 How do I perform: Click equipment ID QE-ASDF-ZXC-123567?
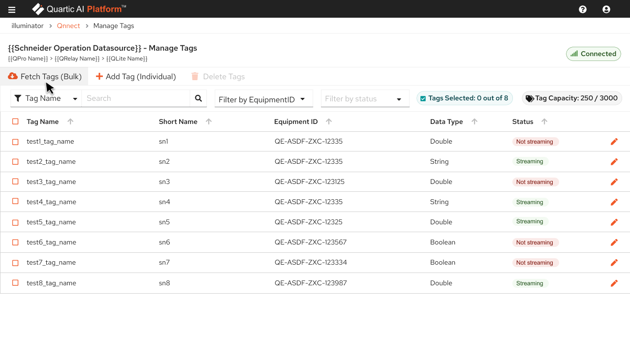coord(311,242)
